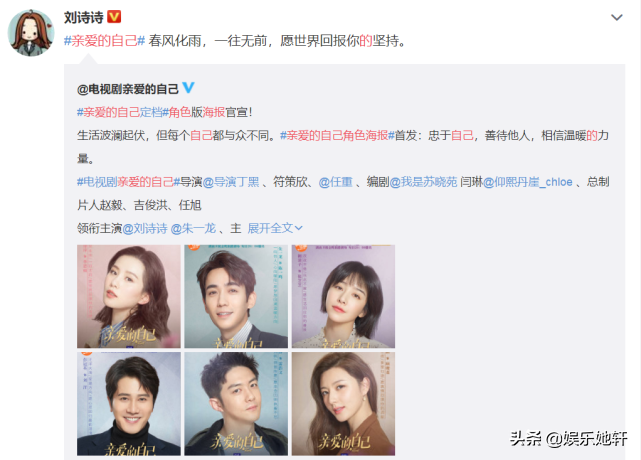Click the orange V verified badge
This screenshot has height=460, width=641.
pyautogui.click(x=114, y=17)
